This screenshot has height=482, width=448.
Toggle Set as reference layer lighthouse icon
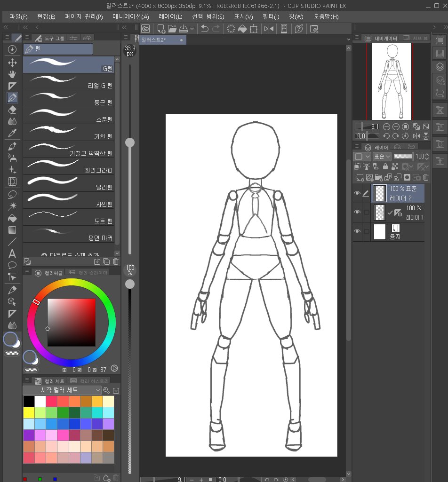[x=367, y=166]
